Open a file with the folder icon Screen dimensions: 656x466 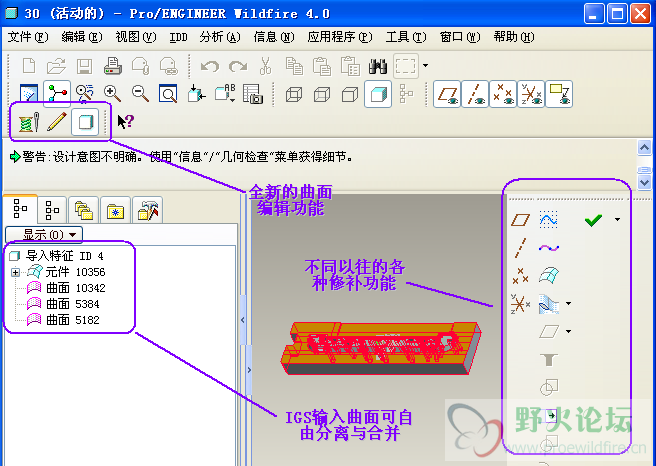(x=56, y=66)
